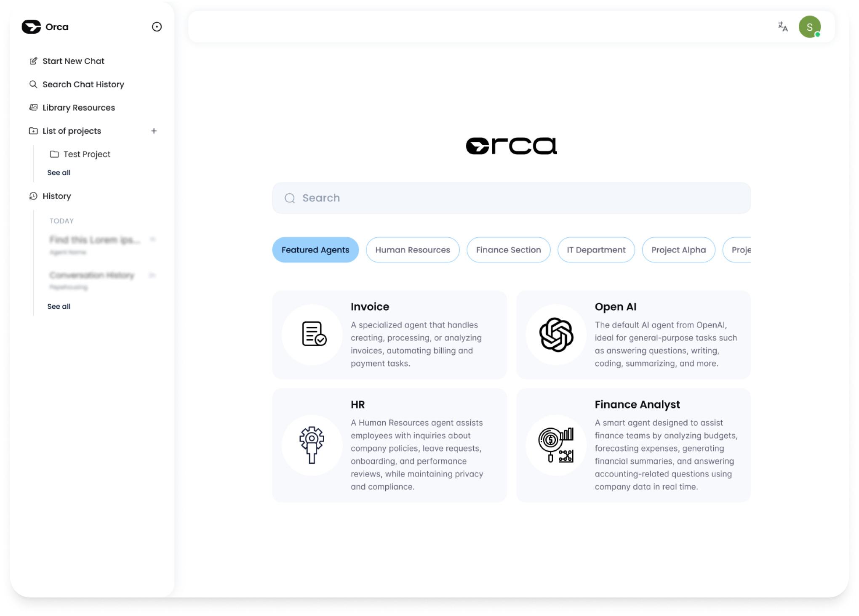The image size is (859, 616).
Task: Open language options via the translate icon
Action: (782, 27)
